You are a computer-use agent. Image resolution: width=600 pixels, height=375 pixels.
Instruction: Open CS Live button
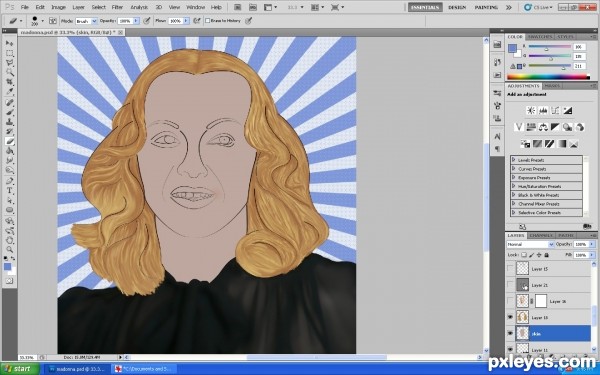(538, 7)
